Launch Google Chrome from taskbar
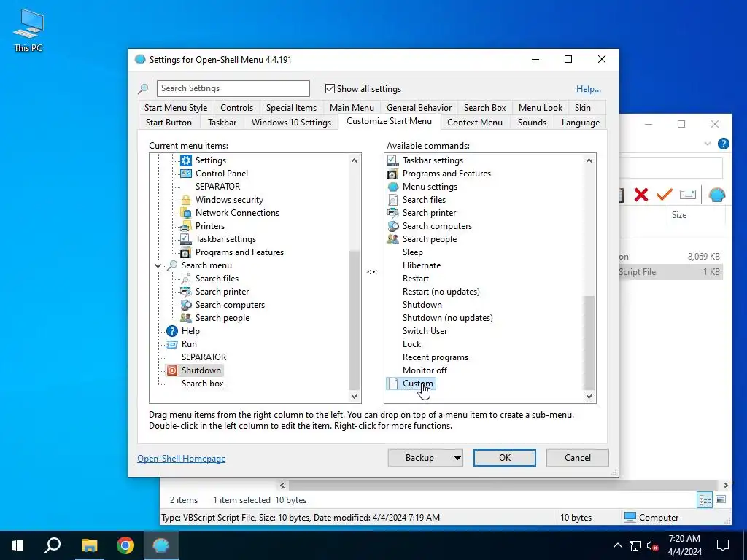747x560 pixels. point(125,545)
